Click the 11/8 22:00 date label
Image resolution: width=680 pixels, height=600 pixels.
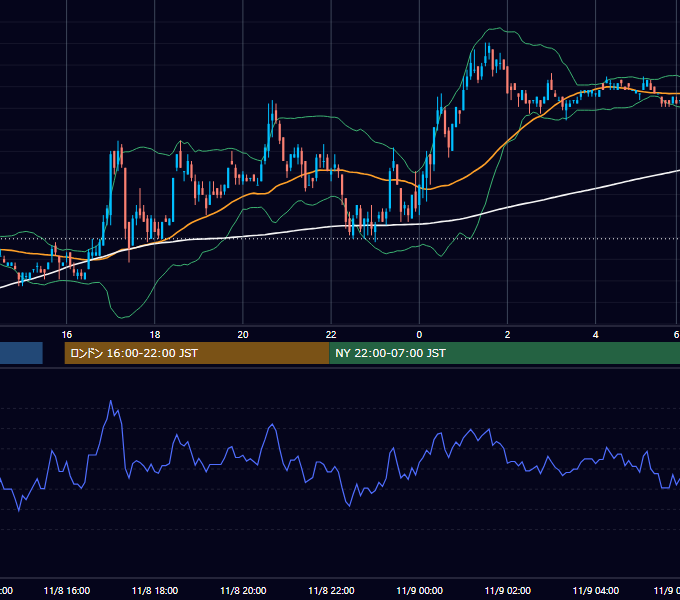click(331, 590)
